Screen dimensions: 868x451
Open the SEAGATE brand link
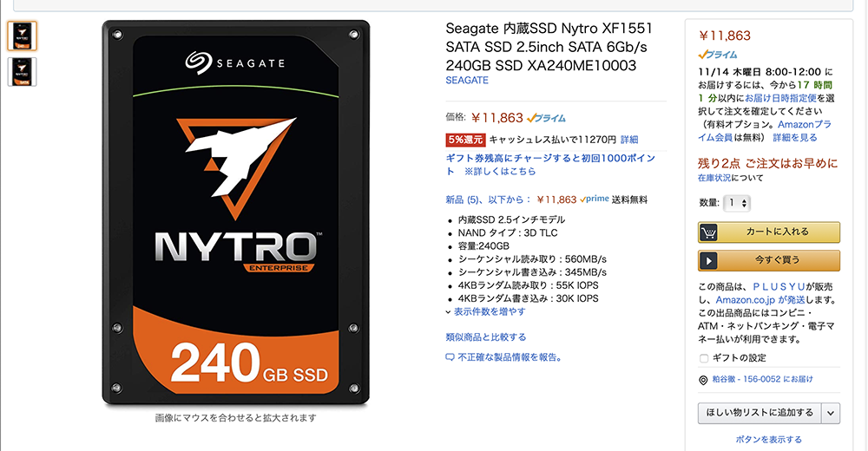tap(467, 81)
